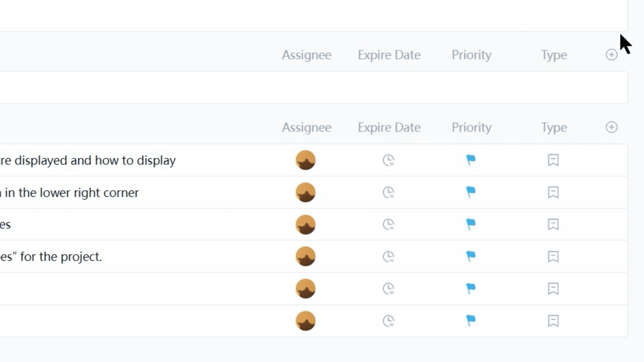Screen dimensions: 644x362
Task: Open the add column plus in the second header
Action: coord(611,127)
